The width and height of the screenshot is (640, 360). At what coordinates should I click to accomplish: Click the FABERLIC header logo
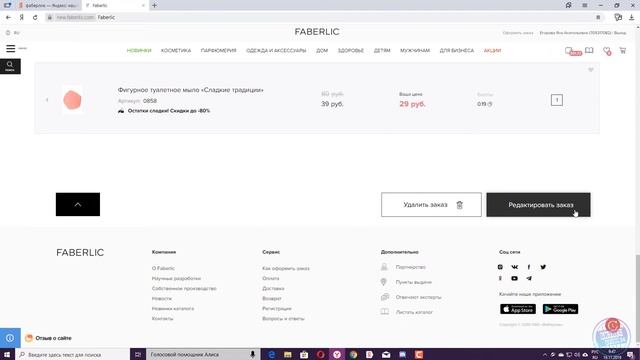click(x=317, y=32)
